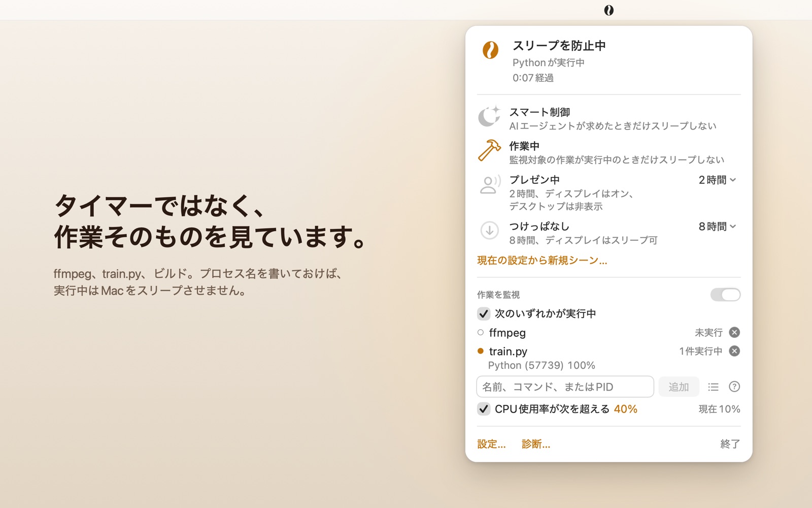Click the ffmpeg hollow idle dot
This screenshot has width=812, height=508.
[481, 333]
